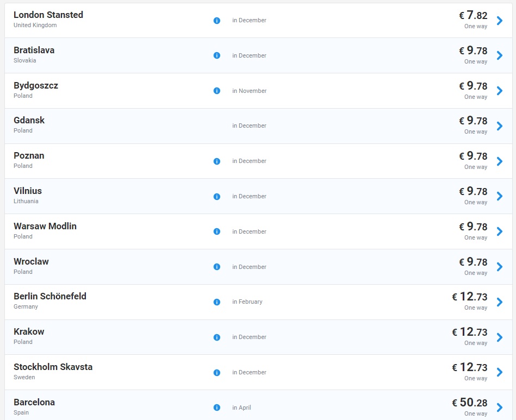Open info icon for Bydgoszcz flight

click(x=217, y=91)
